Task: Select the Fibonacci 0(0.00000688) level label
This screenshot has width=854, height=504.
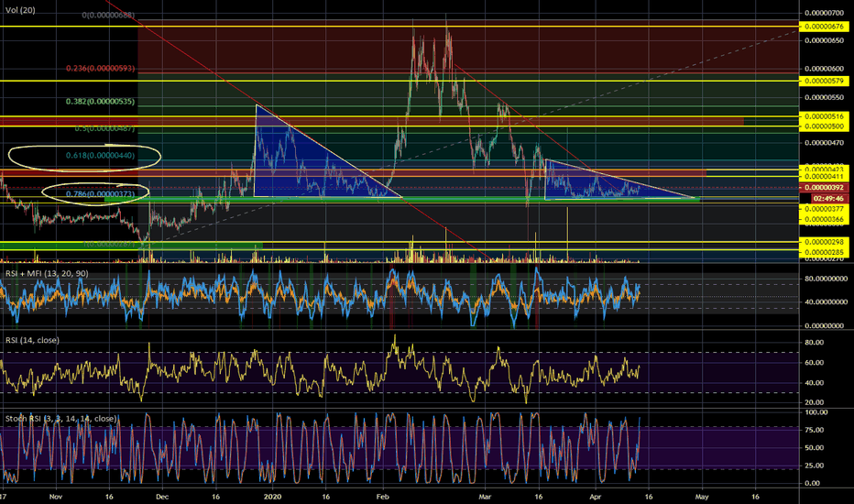Action: tap(108, 16)
